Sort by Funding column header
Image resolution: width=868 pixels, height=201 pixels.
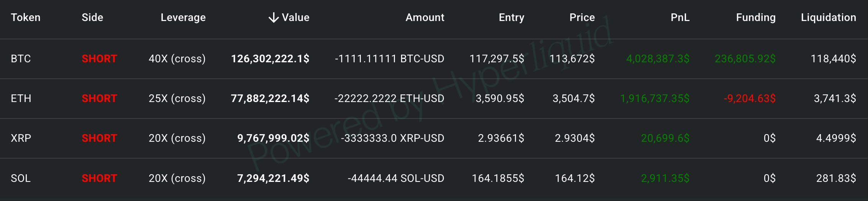click(x=756, y=18)
